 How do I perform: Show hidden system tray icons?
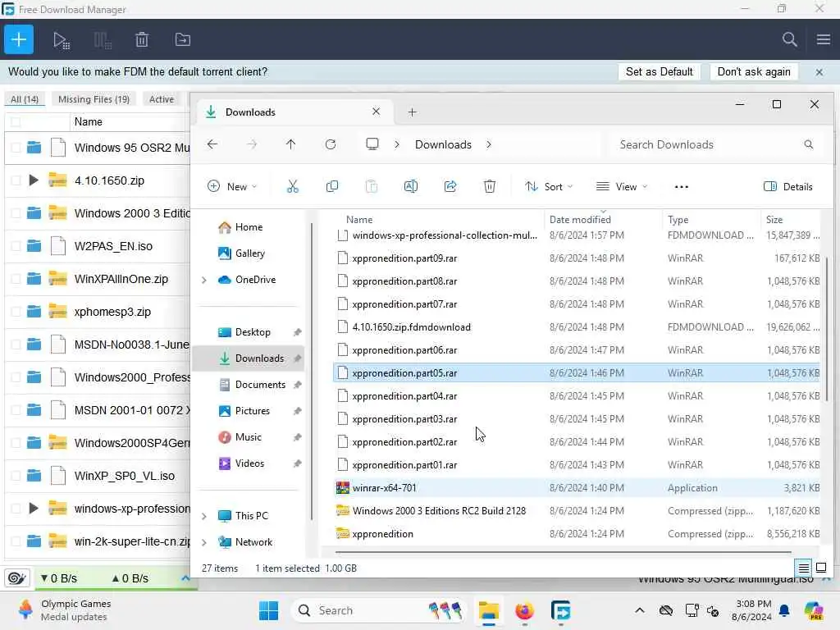[640, 610]
